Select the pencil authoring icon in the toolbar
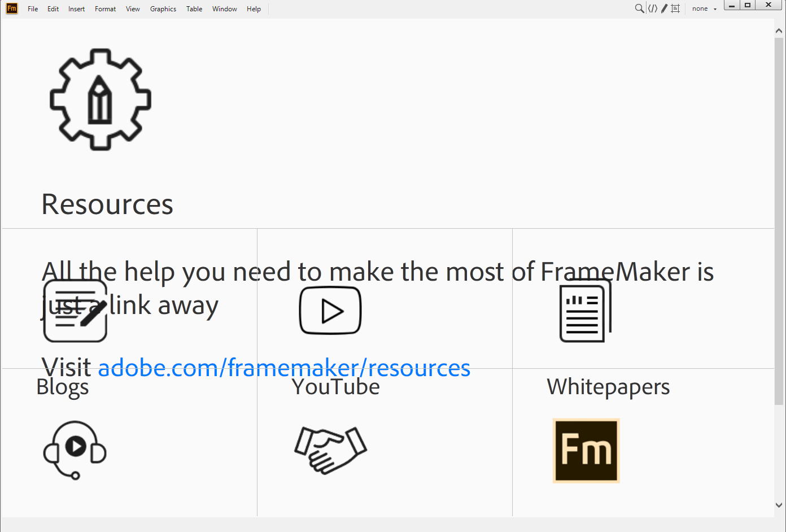Viewport: 786px width, 532px height. pos(664,8)
